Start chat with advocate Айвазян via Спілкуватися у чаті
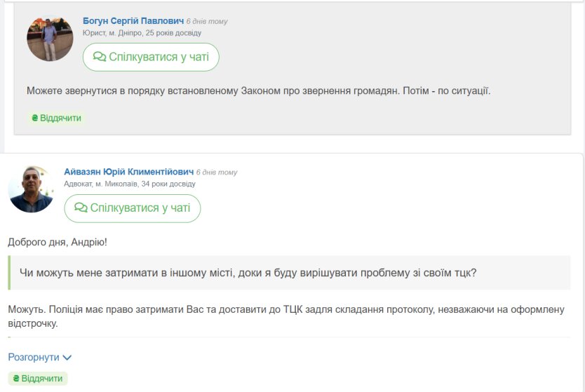The height and width of the screenshot is (392, 585). (132, 208)
